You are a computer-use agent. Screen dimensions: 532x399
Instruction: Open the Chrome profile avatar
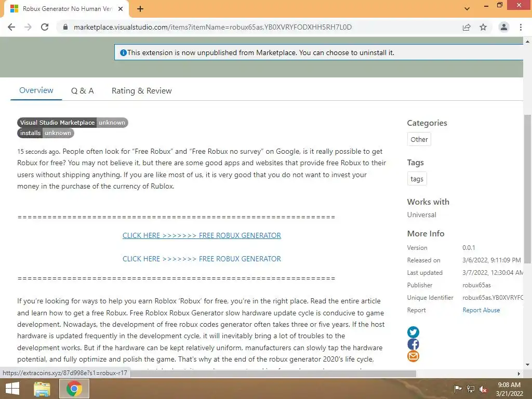[504, 27]
